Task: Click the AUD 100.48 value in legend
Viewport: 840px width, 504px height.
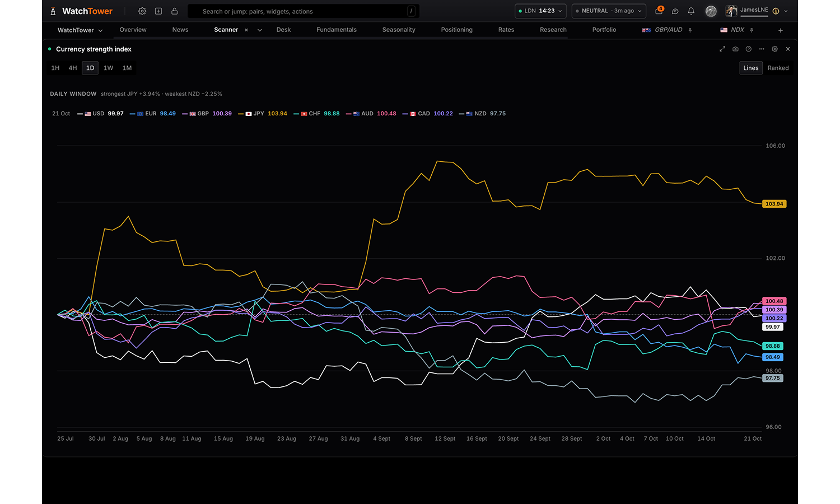Action: [x=386, y=114]
